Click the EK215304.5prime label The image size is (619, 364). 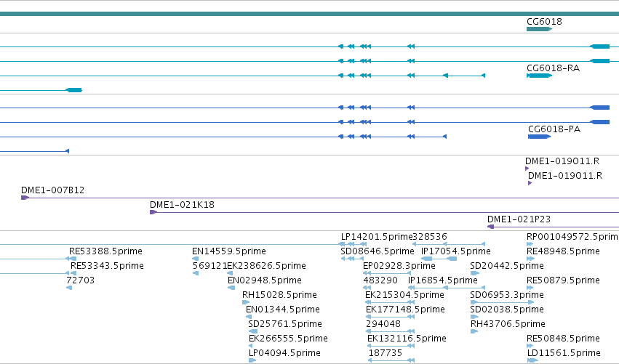coord(404,295)
